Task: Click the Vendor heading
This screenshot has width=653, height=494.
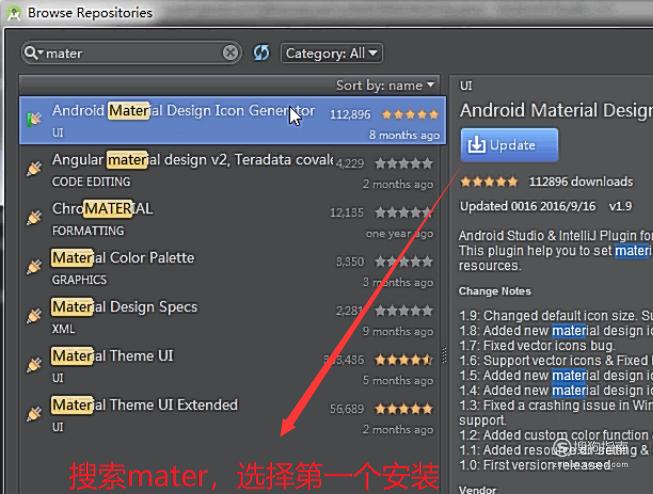Action: [477, 489]
